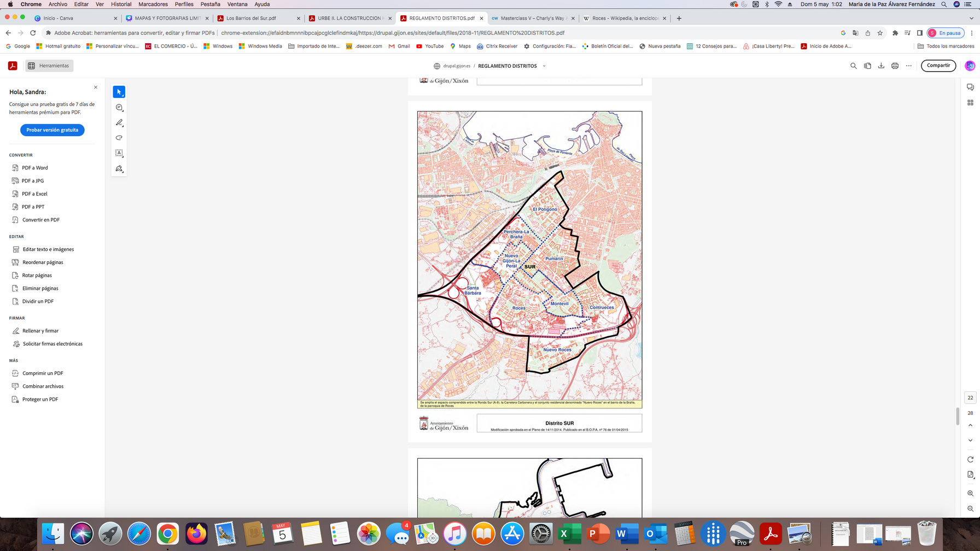
Task: Click the print icon in Acrobat header
Action: coord(895,66)
